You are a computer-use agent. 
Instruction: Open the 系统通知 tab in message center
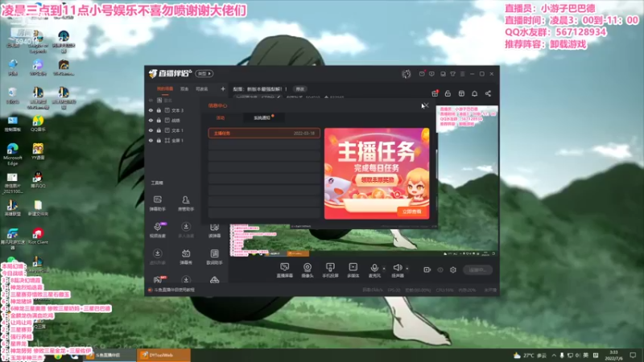[x=262, y=117]
